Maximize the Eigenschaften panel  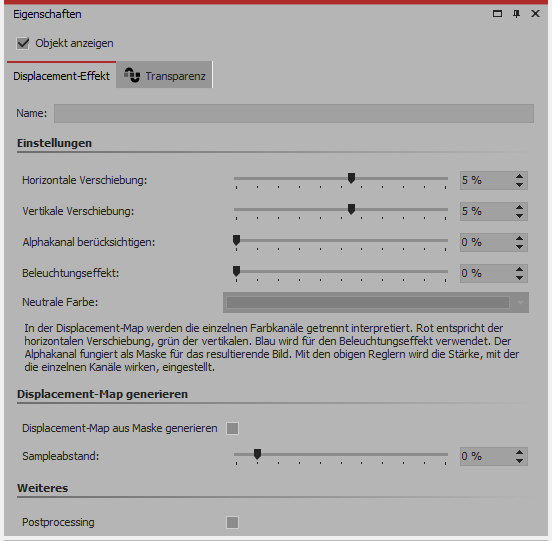point(497,14)
